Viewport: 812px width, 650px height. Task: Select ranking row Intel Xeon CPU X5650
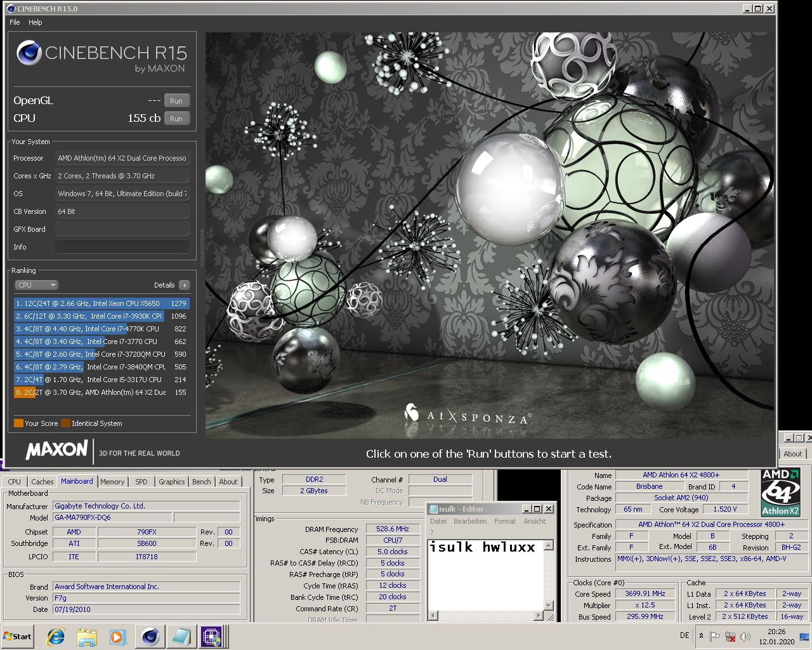(101, 303)
